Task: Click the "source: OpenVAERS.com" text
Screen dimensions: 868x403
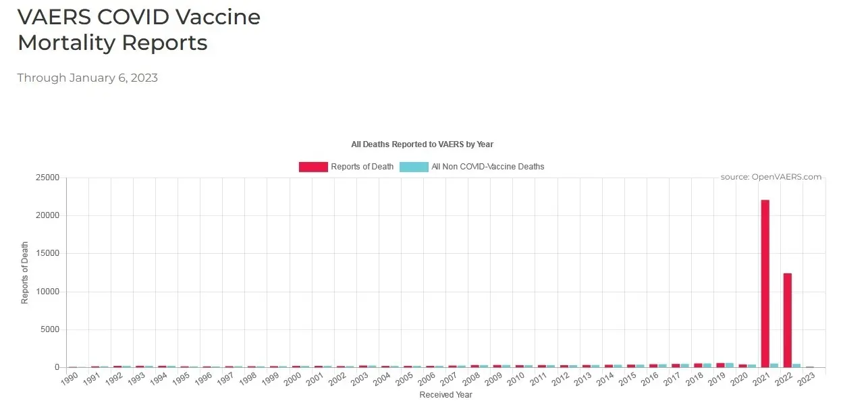Action: (x=771, y=177)
